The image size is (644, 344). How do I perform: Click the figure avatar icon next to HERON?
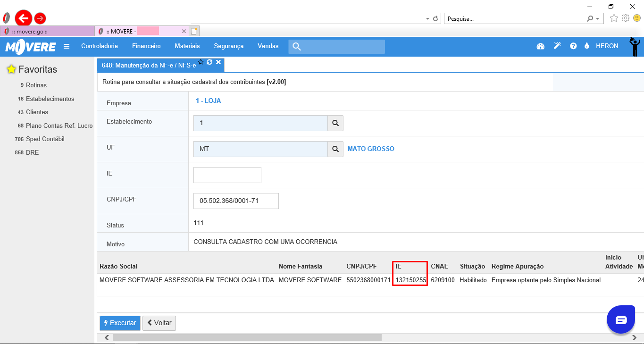coord(635,47)
